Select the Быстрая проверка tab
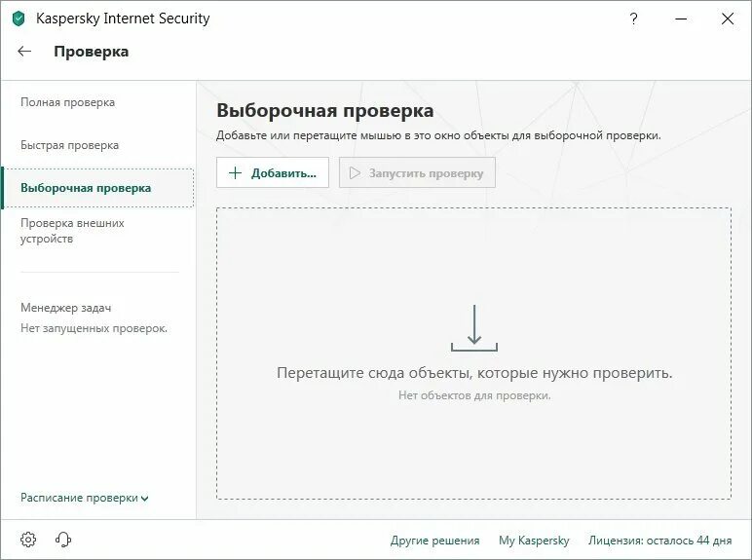 (69, 145)
